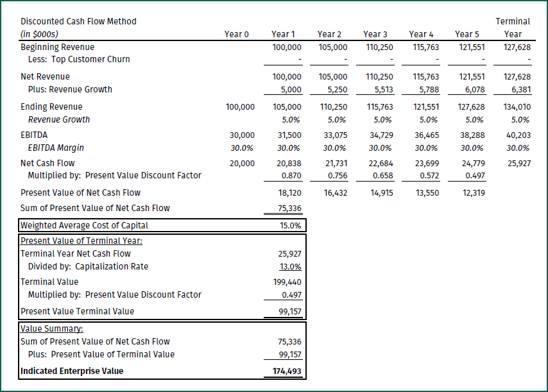The image size is (548, 392).
Task: Select Year 3 discount factor 0.658
Action: tap(383, 176)
